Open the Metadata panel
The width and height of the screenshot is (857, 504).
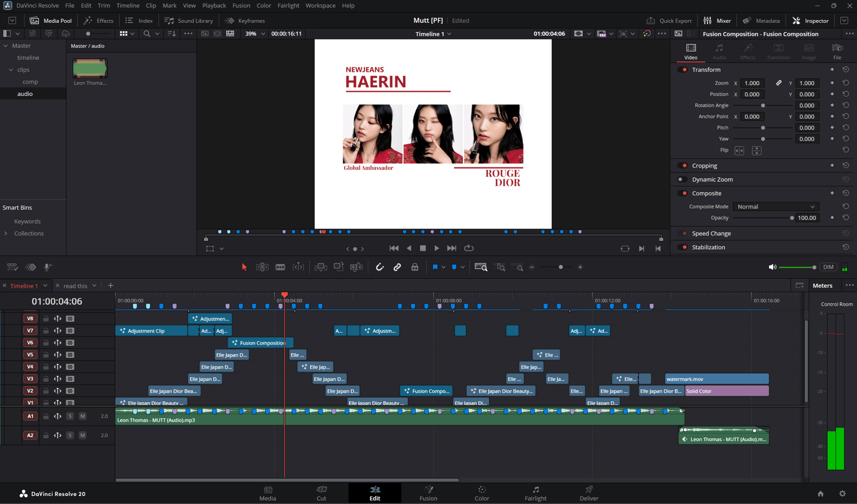click(x=761, y=21)
